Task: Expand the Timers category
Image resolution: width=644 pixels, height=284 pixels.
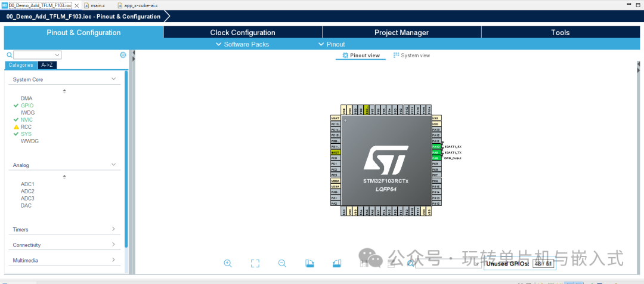Action: tap(114, 229)
